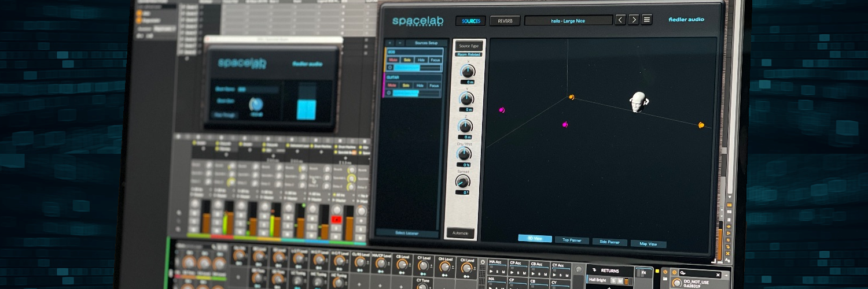Click the fiedler audio logo
Viewport: 868px width, 289px height.
pos(686,20)
